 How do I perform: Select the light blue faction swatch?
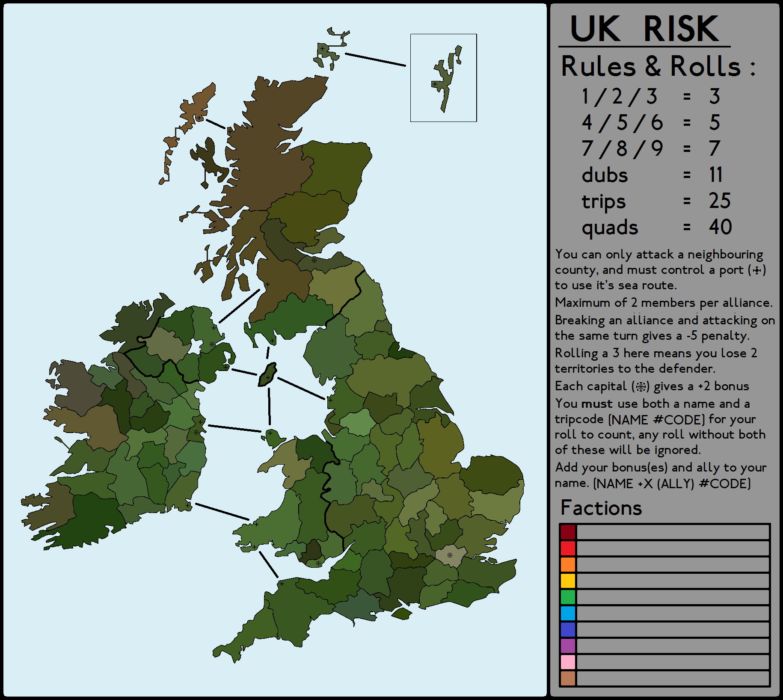click(568, 614)
